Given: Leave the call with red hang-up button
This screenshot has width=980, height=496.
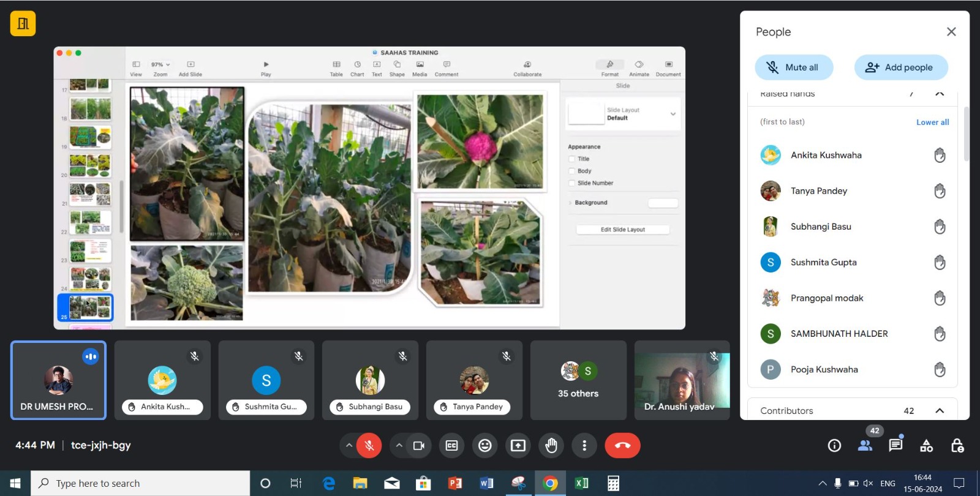Looking at the screenshot, I should [x=622, y=446].
